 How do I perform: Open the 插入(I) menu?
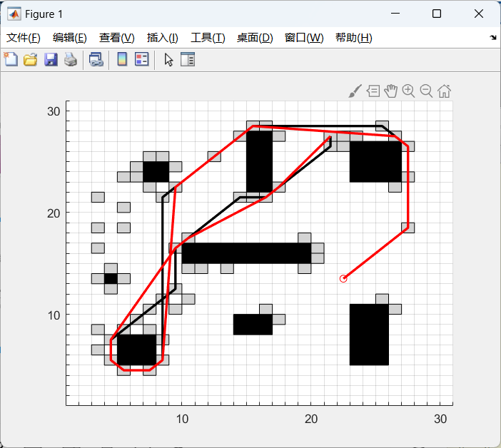[x=162, y=38]
